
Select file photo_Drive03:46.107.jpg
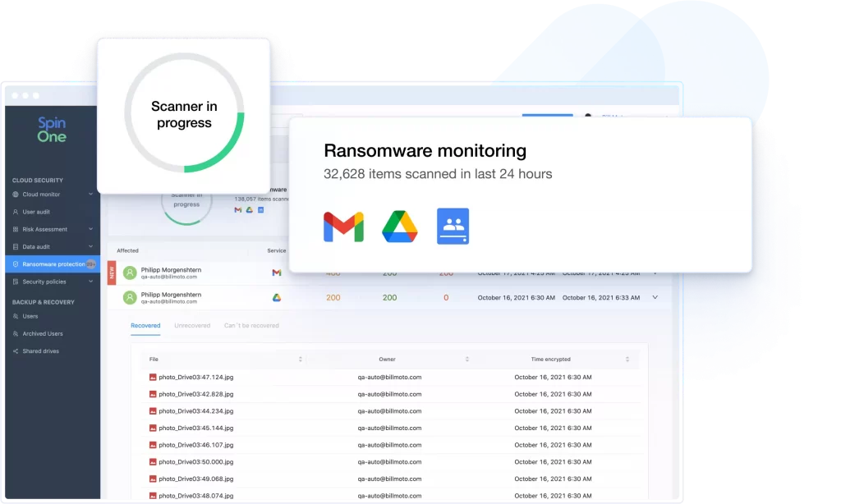195,445
